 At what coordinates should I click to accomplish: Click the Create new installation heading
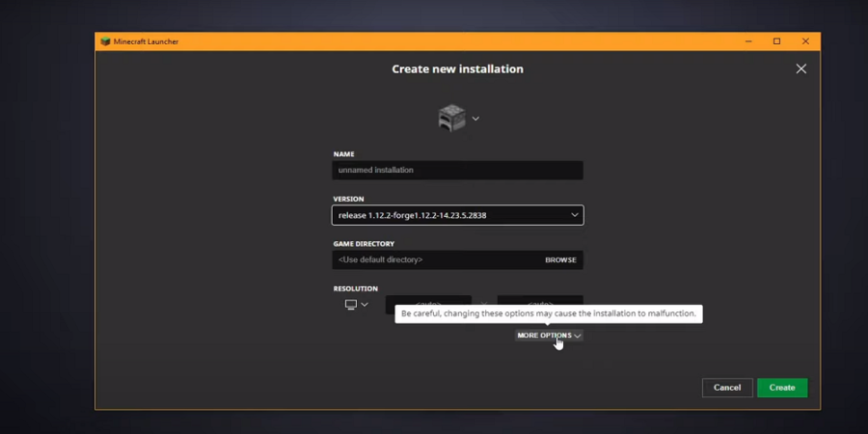pos(457,69)
